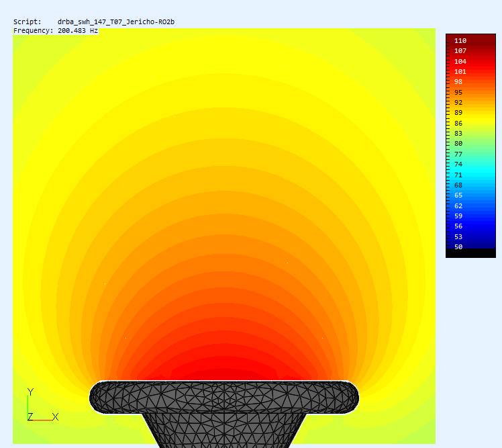Click the "Frequency:" label
502x448 pixels.
click(x=33, y=31)
